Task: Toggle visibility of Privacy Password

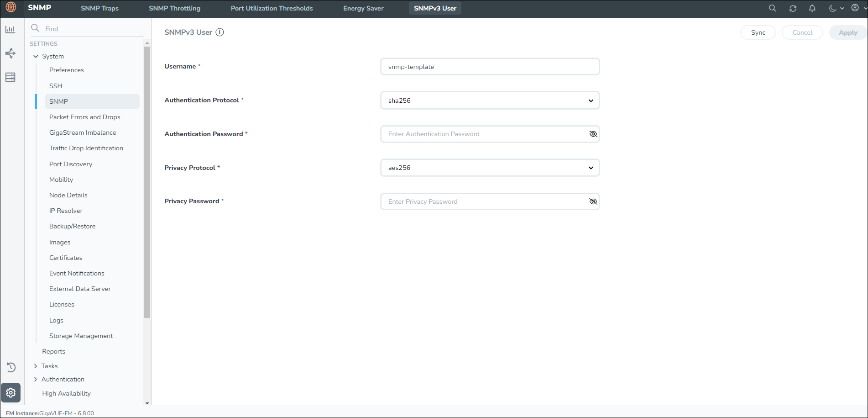Action: point(593,201)
